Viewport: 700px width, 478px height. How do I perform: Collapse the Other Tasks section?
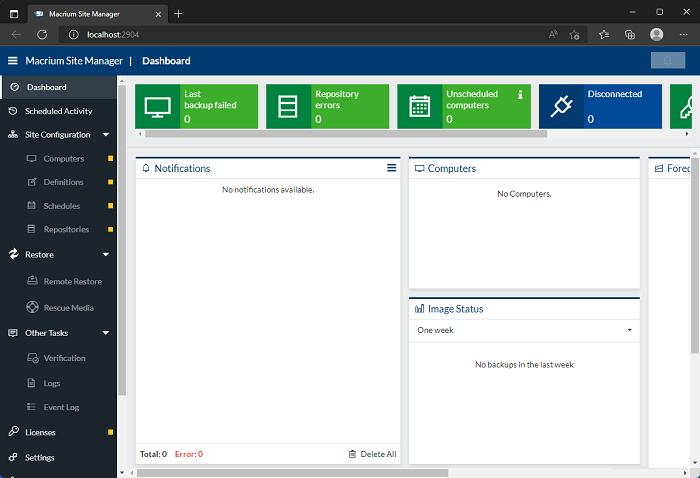(105, 333)
